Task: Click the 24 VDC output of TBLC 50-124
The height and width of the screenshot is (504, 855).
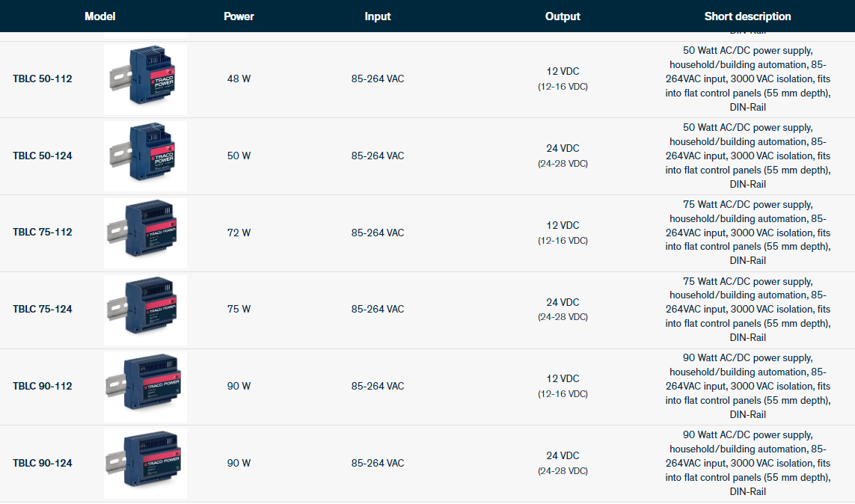Action: [x=563, y=148]
